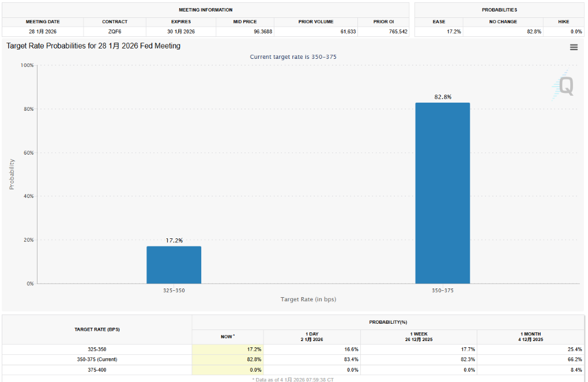
Task: Click the 1 WEEK column header
Action: (x=419, y=336)
